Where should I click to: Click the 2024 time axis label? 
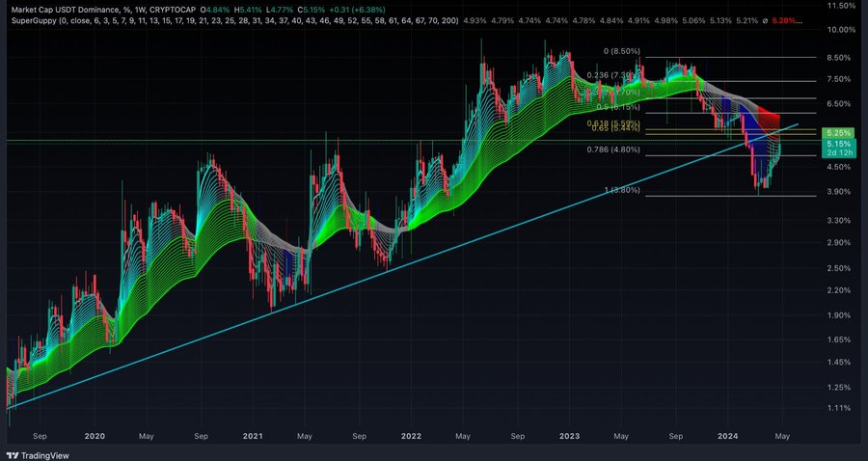coord(727,436)
